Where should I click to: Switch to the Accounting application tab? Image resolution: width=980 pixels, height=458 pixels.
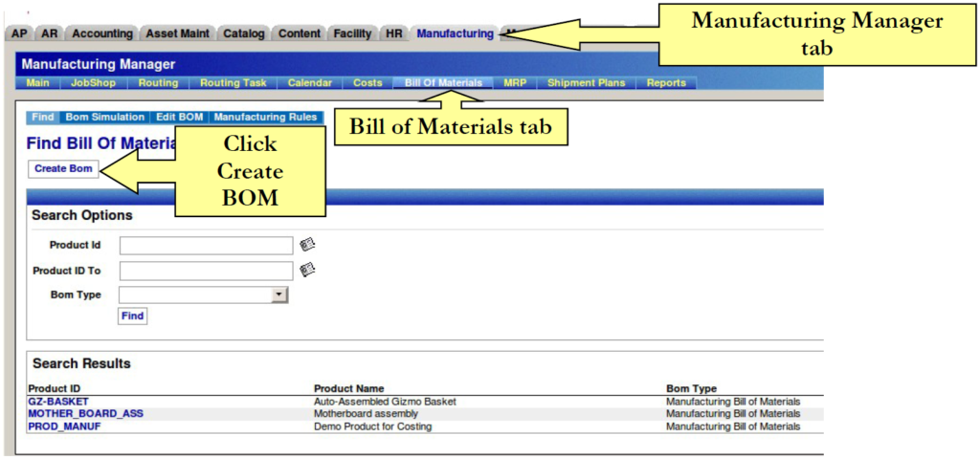[x=102, y=33]
